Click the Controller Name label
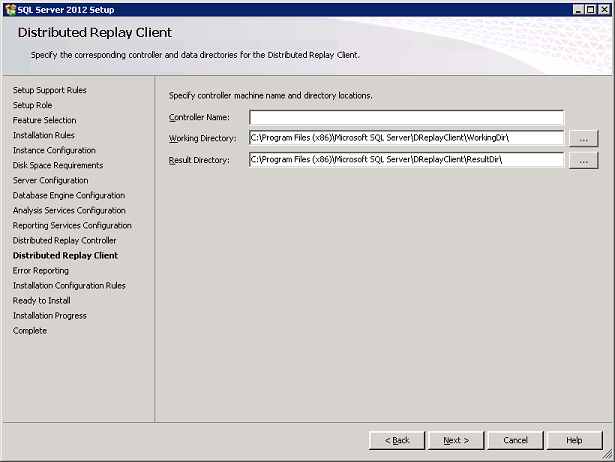Image resolution: width=615 pixels, height=462 pixels. (199, 117)
